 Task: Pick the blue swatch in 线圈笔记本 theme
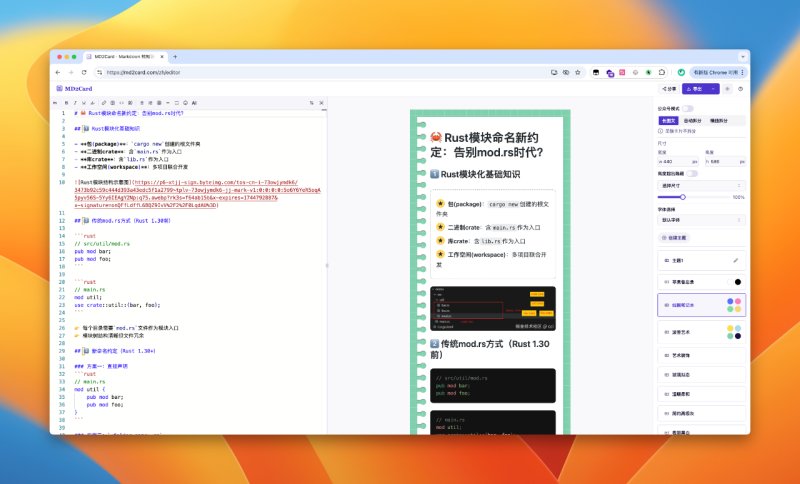730,301
